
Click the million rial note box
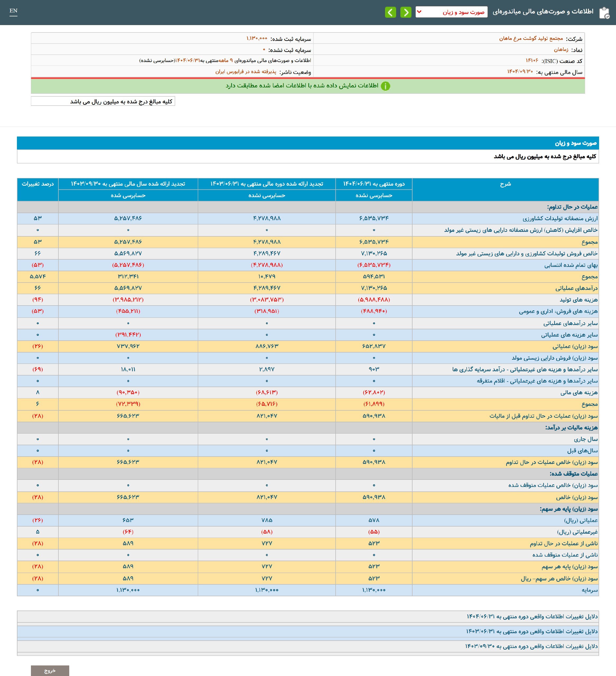pos(103,101)
